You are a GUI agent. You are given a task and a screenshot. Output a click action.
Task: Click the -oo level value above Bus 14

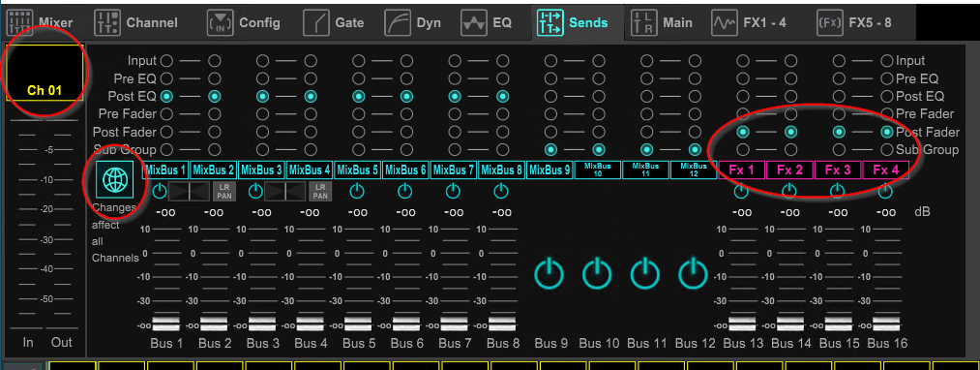click(x=790, y=212)
